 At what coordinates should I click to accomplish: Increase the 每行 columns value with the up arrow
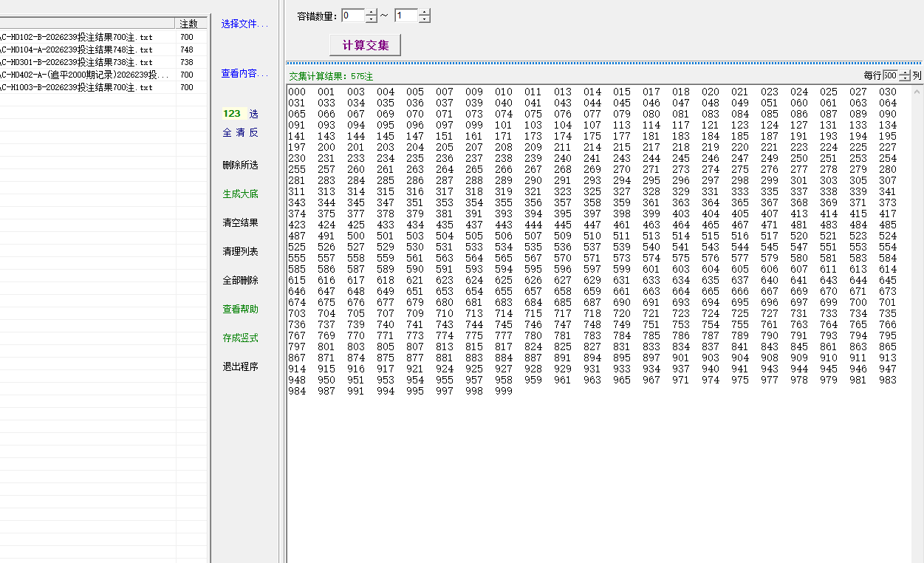(x=905, y=72)
